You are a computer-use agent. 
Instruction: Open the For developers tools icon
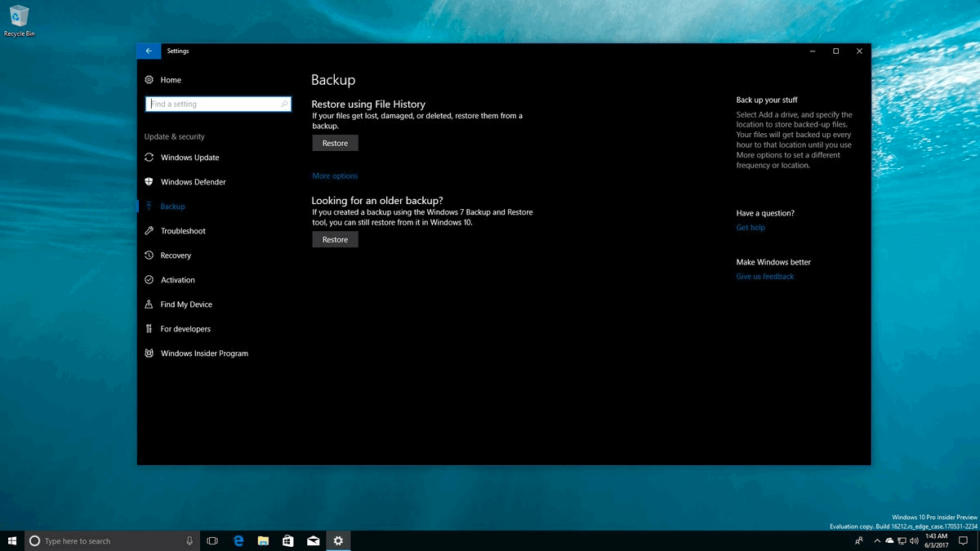pos(149,329)
